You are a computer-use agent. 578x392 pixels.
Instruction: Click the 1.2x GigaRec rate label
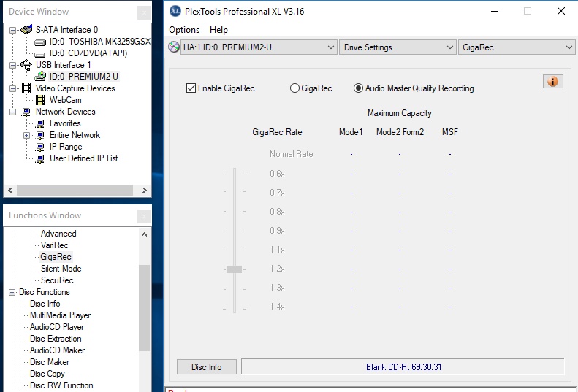pyautogui.click(x=277, y=269)
